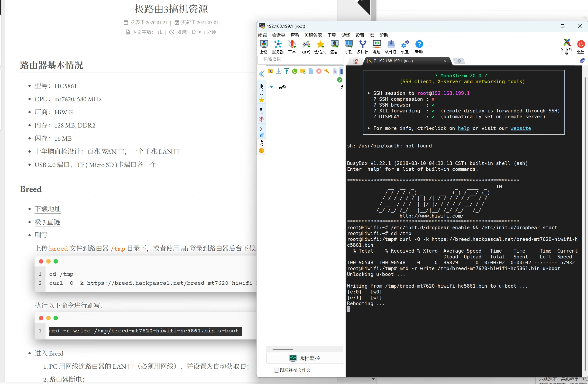The image size is (588, 384).
Task: Click the website link in terminal banner
Action: (520, 128)
